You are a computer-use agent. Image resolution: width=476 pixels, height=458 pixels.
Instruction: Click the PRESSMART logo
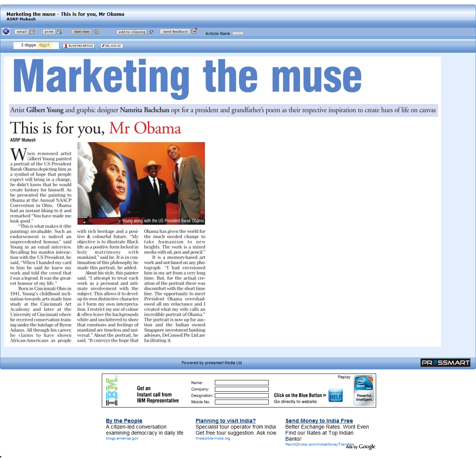coord(445,363)
